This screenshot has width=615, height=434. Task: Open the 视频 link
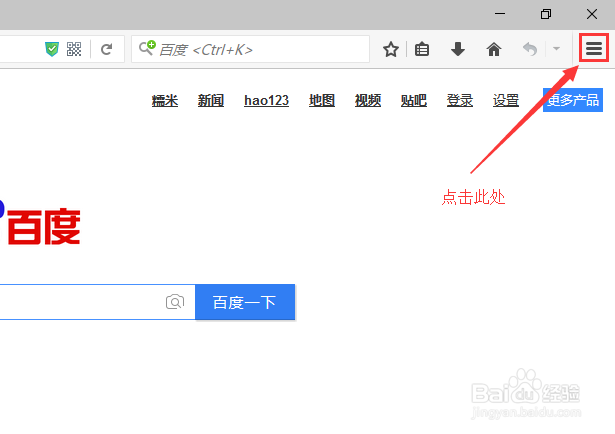[x=368, y=100]
